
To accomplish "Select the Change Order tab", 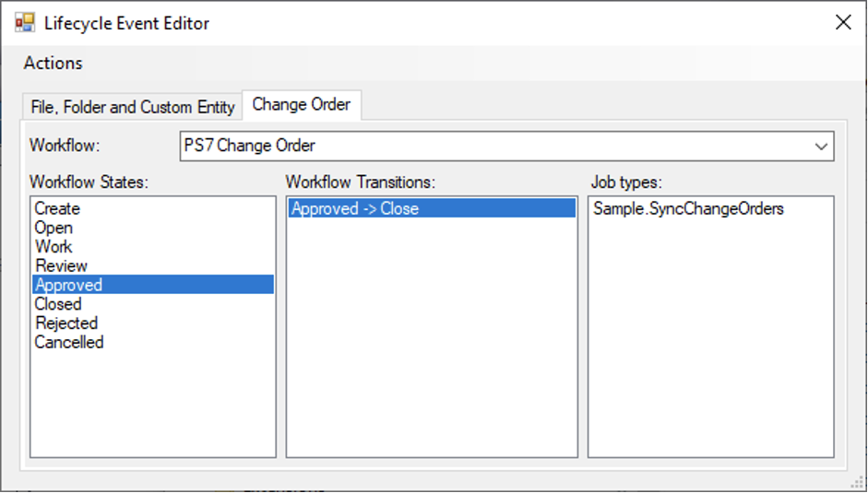I will tap(302, 105).
